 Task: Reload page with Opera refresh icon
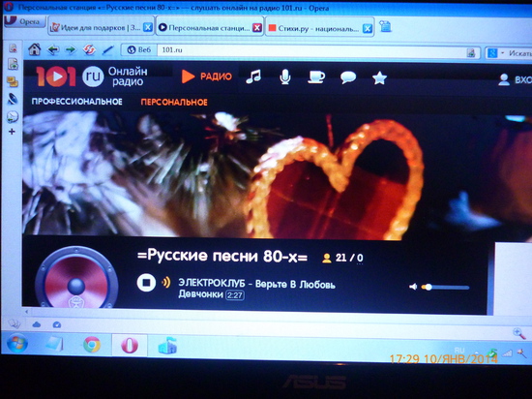pyautogui.click(x=89, y=50)
